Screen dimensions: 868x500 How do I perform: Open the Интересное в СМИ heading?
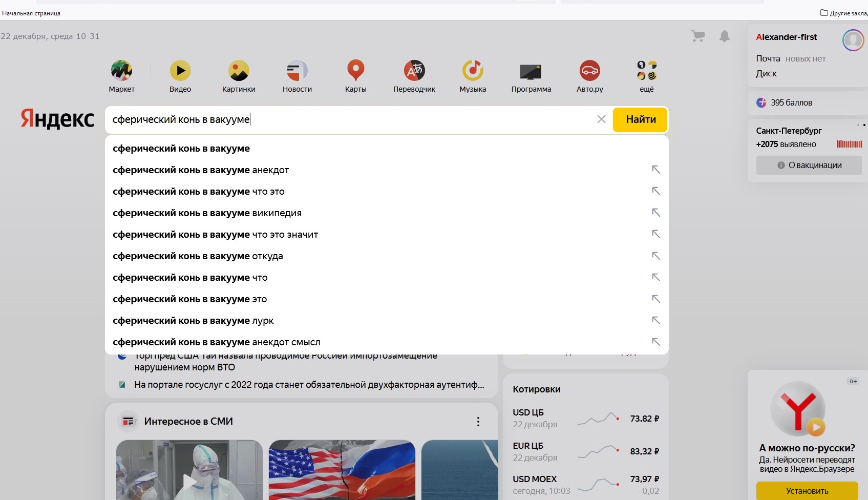[188, 421]
